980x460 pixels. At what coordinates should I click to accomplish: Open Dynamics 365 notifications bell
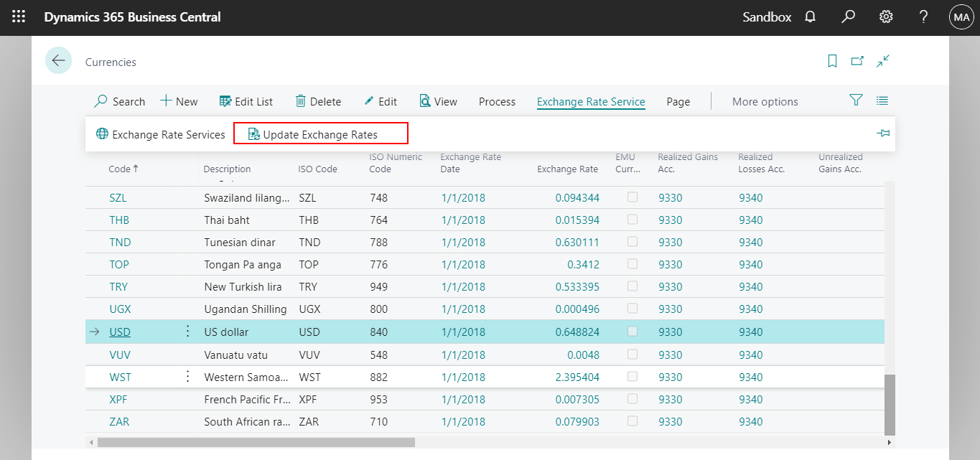810,17
